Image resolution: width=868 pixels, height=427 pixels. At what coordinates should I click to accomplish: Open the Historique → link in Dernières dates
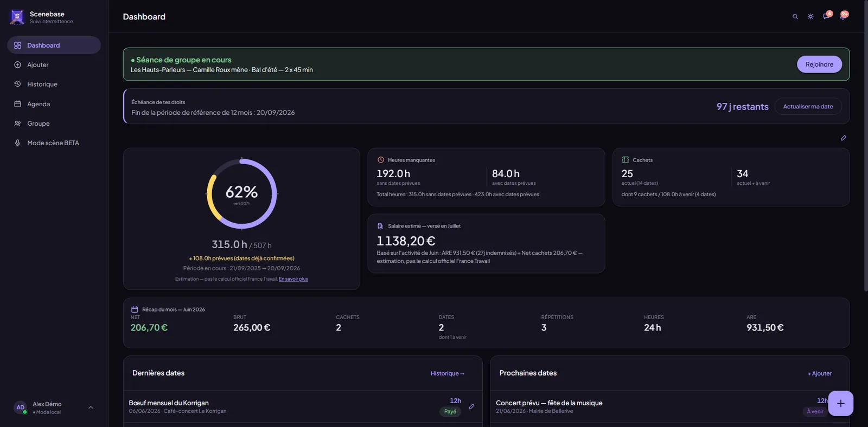click(448, 373)
